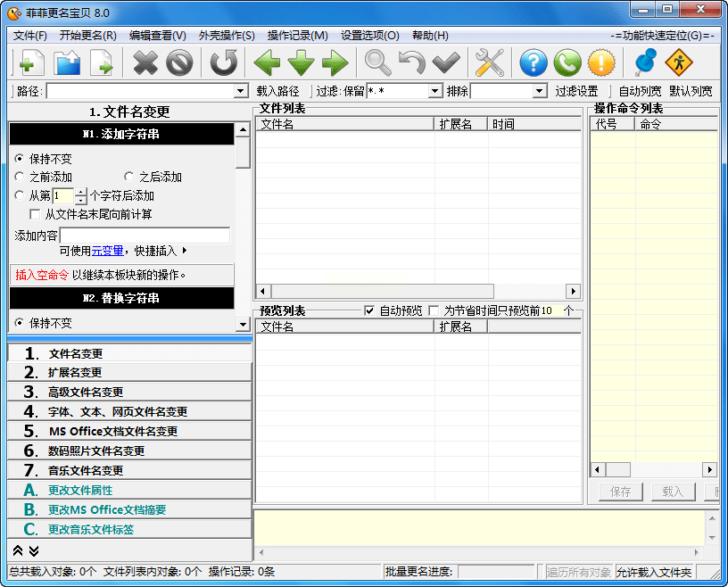The width and height of the screenshot is (728, 587).
Task: Enable 从文件名末尾向前计算 checkbox
Action: click(x=36, y=214)
